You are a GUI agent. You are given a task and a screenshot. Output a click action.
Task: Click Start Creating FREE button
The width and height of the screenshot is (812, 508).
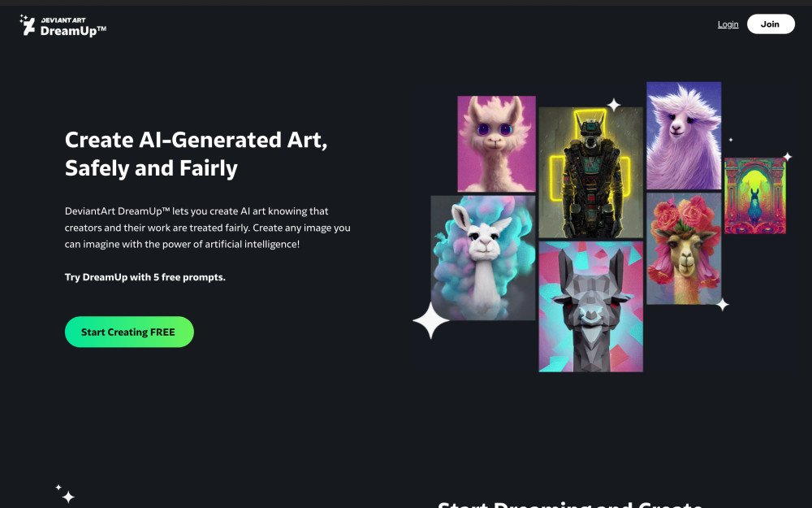click(x=129, y=332)
